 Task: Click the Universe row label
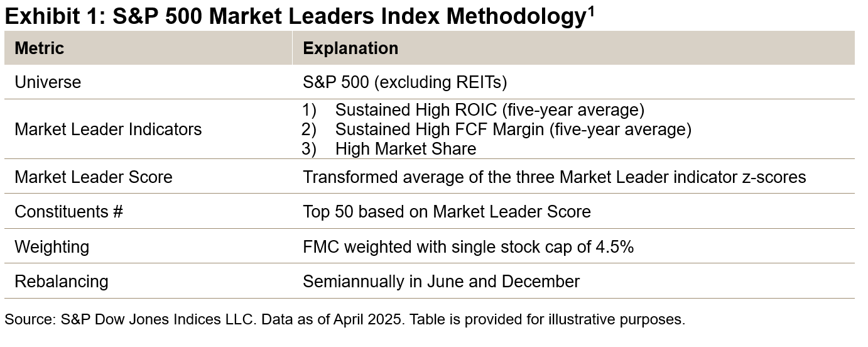coord(48,82)
